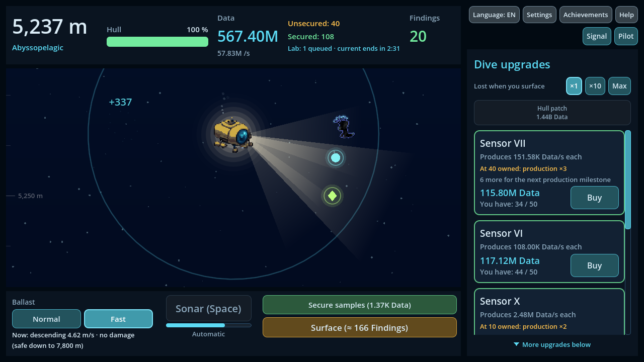Click the green Hull integrity bar
Screen dimensions: 644x362
[x=157, y=42]
